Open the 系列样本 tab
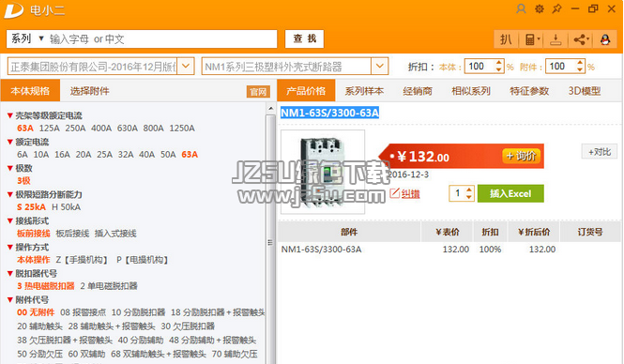The image size is (624, 364). (x=364, y=91)
